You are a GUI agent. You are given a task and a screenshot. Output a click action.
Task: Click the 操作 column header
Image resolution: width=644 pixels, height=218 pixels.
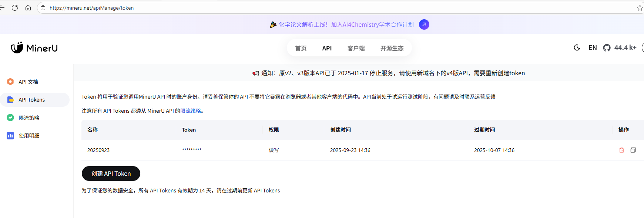tap(624, 130)
